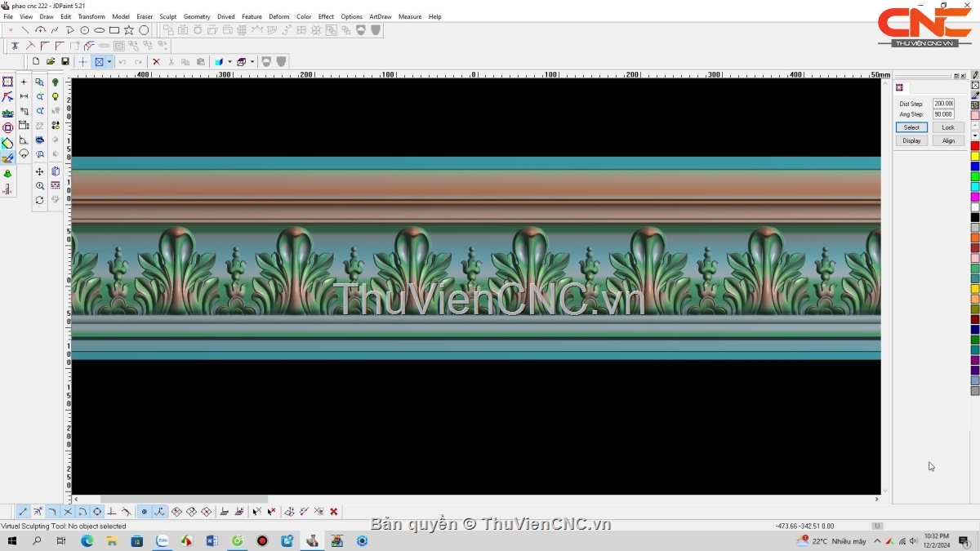Select the virtual sculpting tool icon
980x551 pixels.
pyautogui.click(x=7, y=158)
